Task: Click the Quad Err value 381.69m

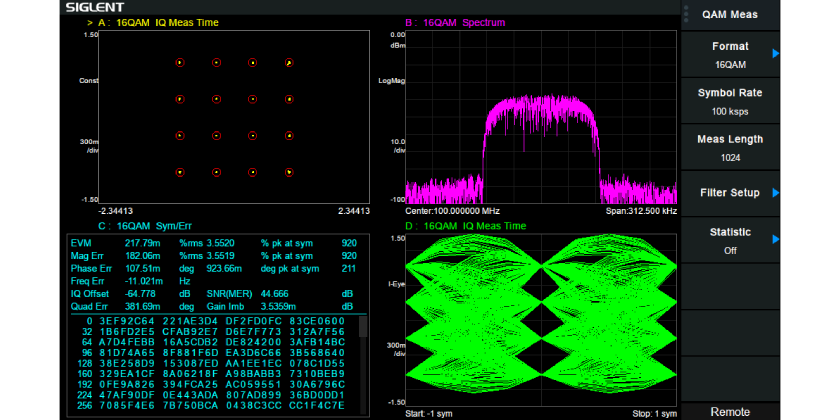Action: [x=142, y=306]
